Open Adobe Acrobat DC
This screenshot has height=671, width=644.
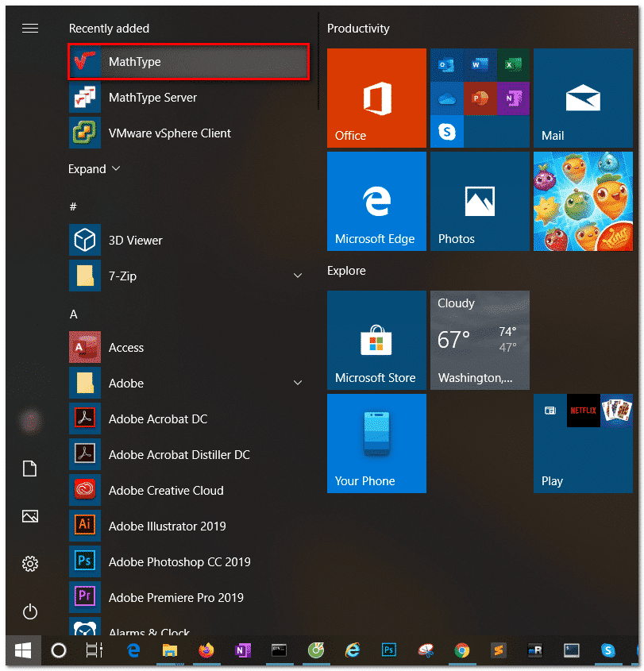click(x=157, y=419)
